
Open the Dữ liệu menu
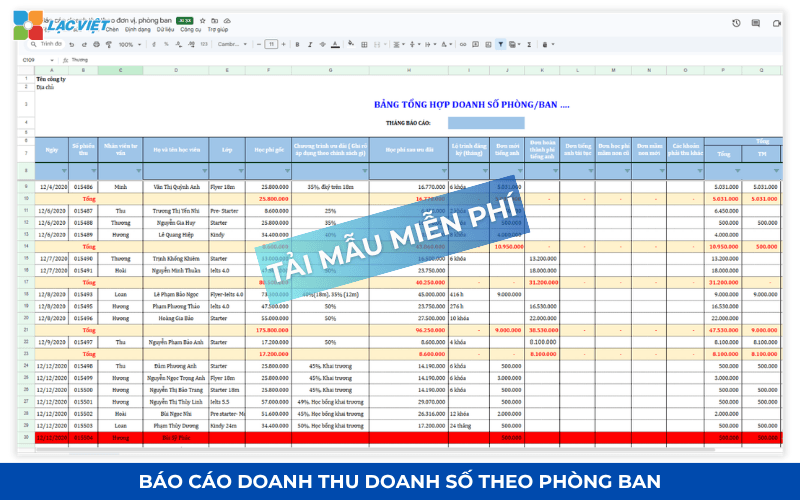[x=165, y=30]
